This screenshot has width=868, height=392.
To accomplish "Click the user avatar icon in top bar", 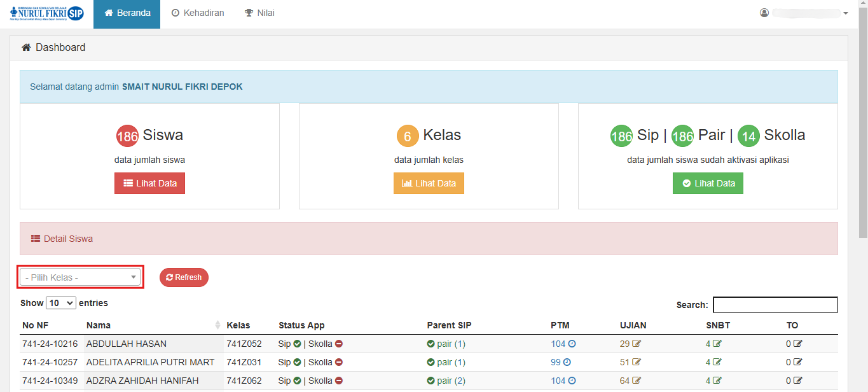I will click(764, 13).
